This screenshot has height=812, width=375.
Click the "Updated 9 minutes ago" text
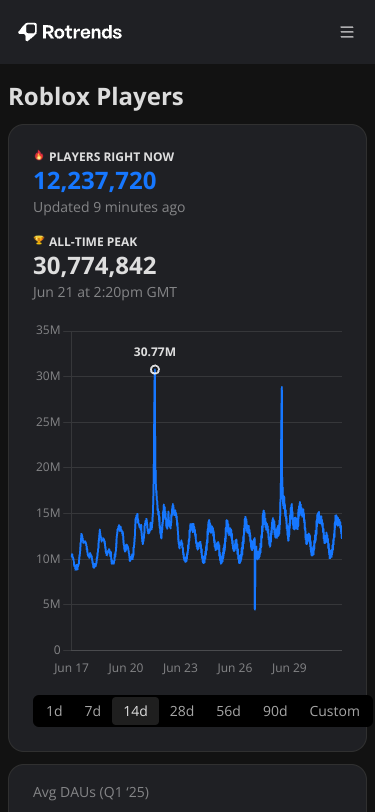click(109, 208)
